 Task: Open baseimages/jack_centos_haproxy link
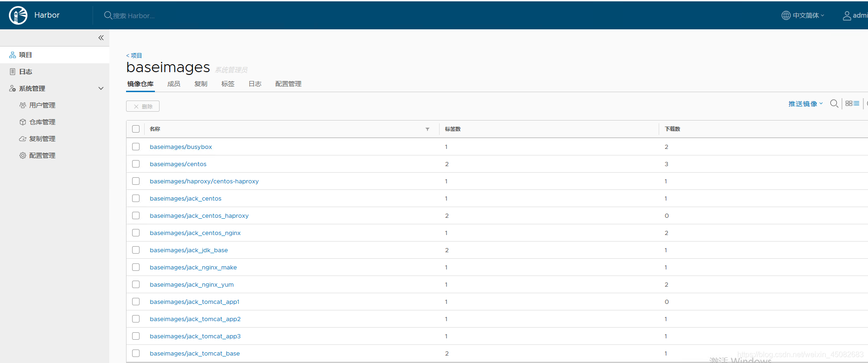(x=199, y=215)
